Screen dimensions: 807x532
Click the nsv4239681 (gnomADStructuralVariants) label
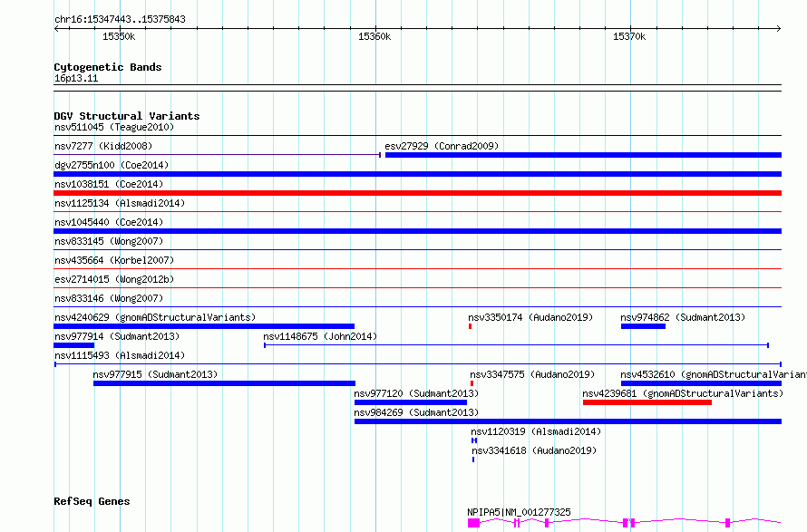[x=683, y=393]
